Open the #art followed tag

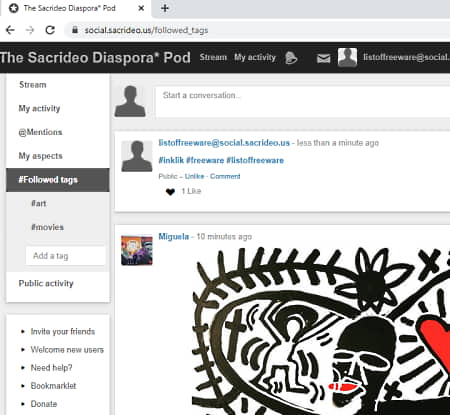tap(39, 203)
